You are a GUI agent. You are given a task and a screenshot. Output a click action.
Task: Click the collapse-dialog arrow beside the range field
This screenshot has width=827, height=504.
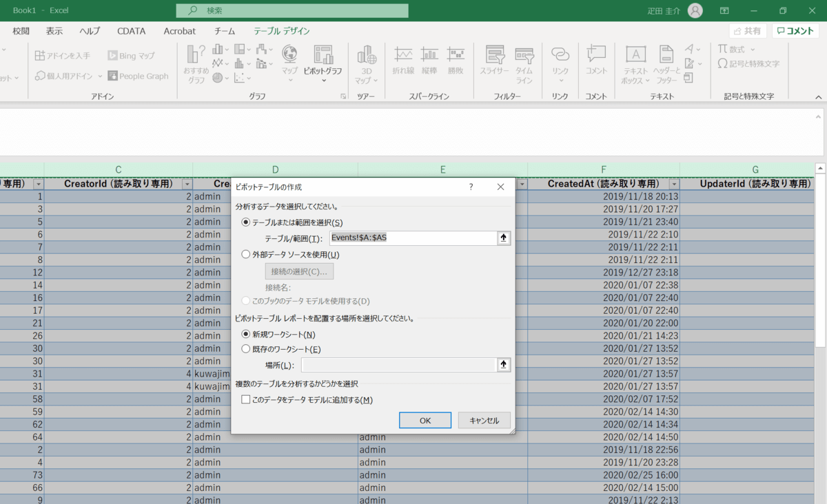(504, 238)
